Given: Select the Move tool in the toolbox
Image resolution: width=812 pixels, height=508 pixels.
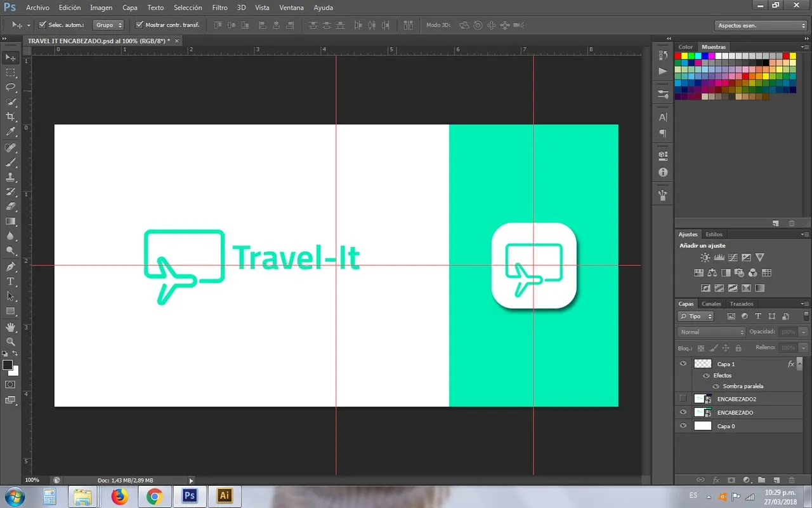Looking at the screenshot, I should [x=10, y=58].
